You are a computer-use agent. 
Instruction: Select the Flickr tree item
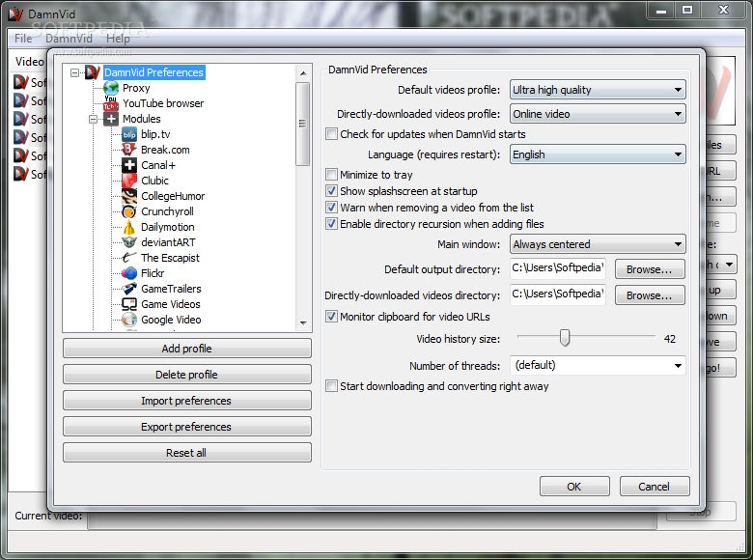(153, 273)
